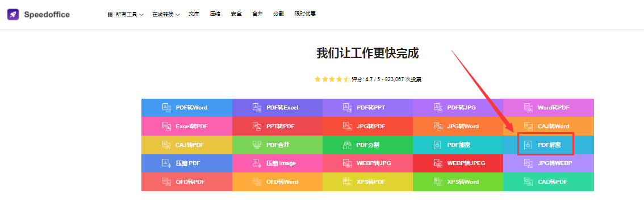Click the Speedoffice rocket logo icon
This screenshot has height=215, width=644.
point(13,15)
